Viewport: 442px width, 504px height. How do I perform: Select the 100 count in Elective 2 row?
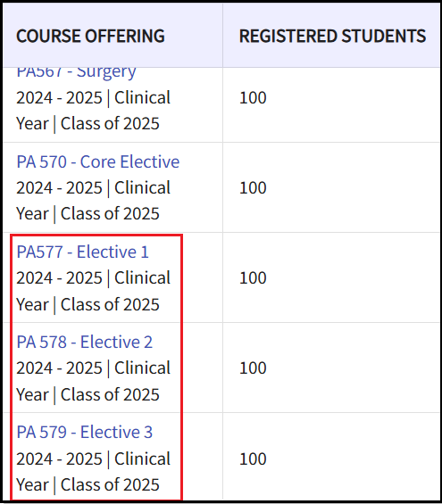[x=253, y=368]
